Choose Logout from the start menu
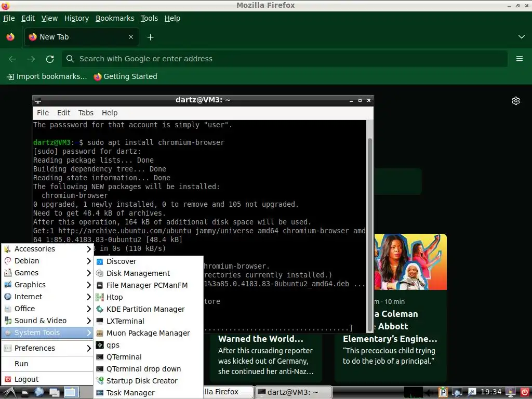Image resolution: width=532 pixels, height=399 pixels. click(47, 379)
